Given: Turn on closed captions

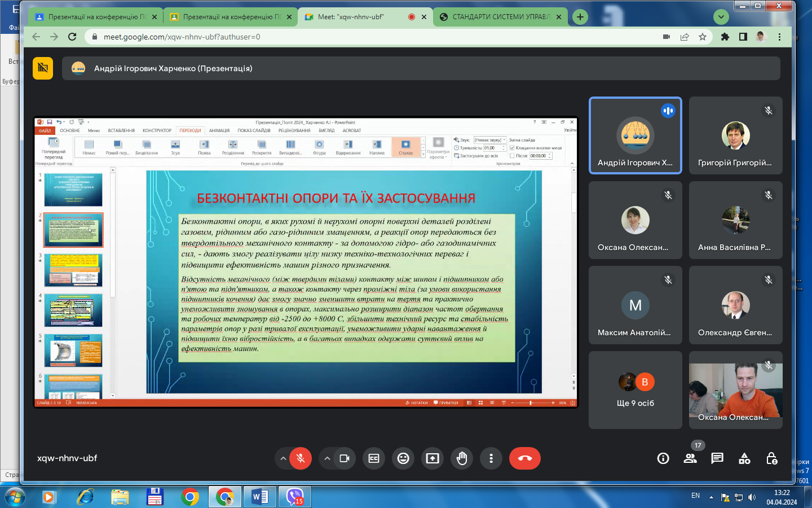Looking at the screenshot, I should point(374,458).
